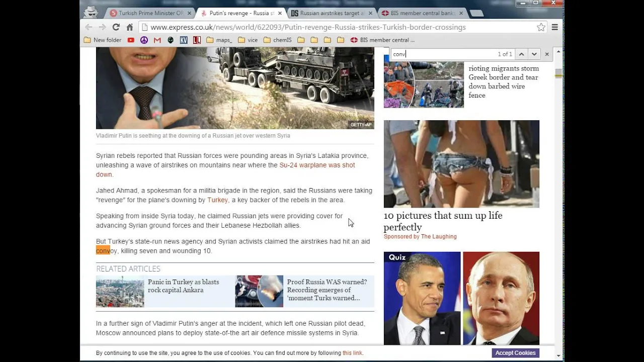Open Panic in Turkey as blasts article
Screen dimensions: 644x362
(x=183, y=286)
